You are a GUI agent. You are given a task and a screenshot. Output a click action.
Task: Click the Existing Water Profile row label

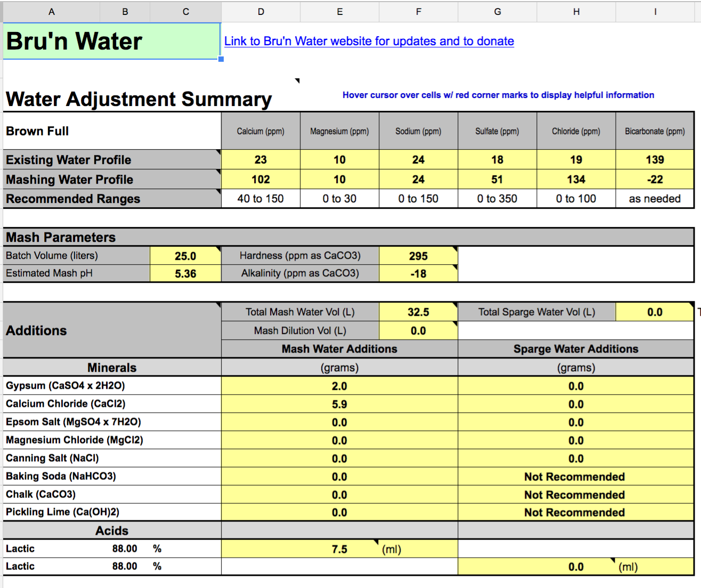[112, 160]
